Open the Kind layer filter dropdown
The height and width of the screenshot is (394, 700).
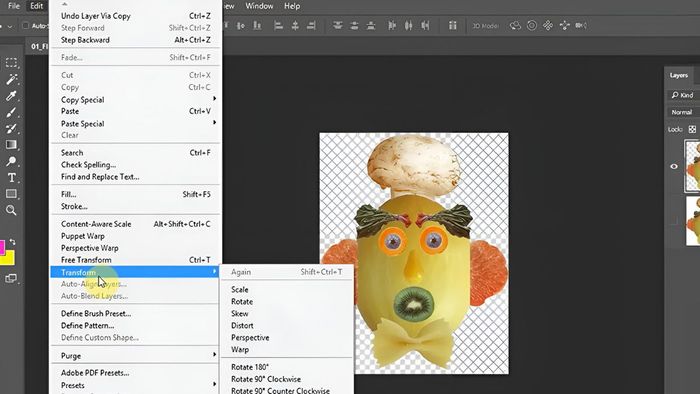[x=683, y=95]
